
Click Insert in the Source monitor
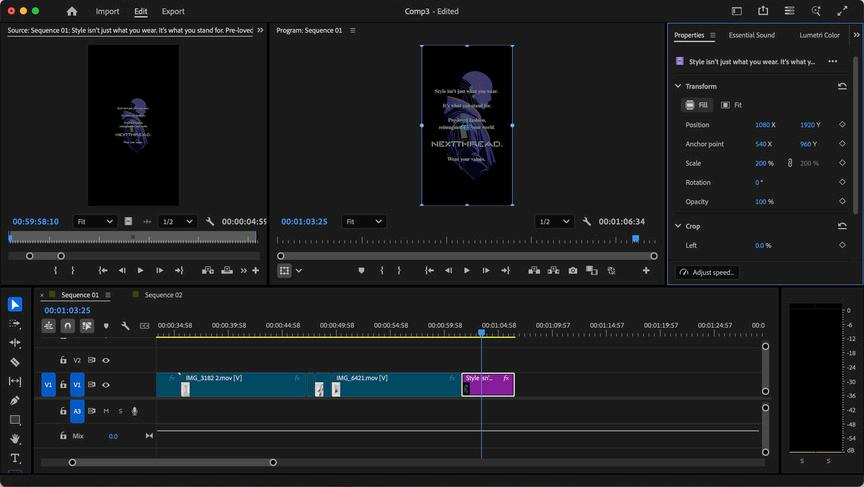pyautogui.click(x=208, y=270)
